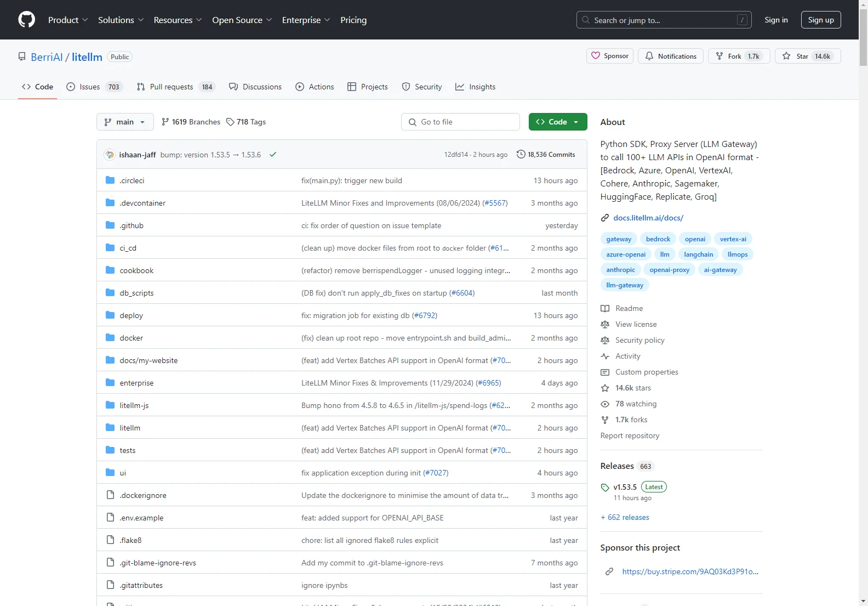Open the green Code dropdown button
This screenshot has width=868, height=606.
558,122
